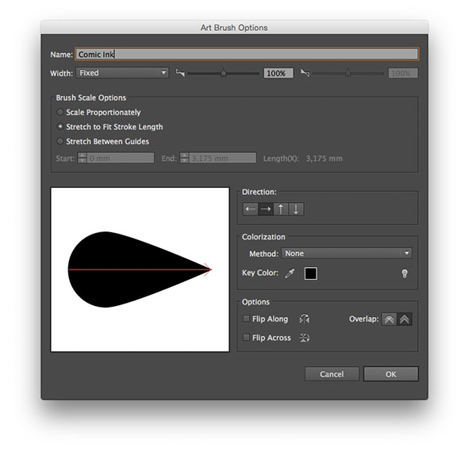
Task: Open the Width dropdown set to Fixed
Action: (x=122, y=73)
